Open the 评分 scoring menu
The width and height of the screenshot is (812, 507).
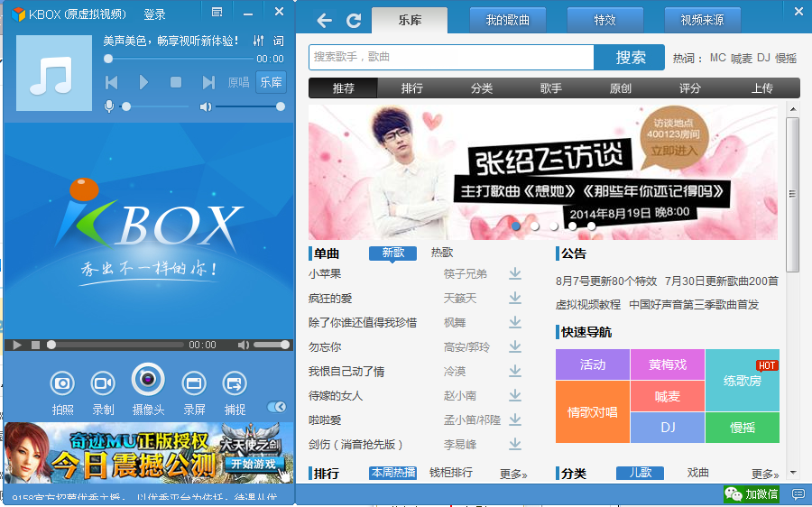coord(690,88)
